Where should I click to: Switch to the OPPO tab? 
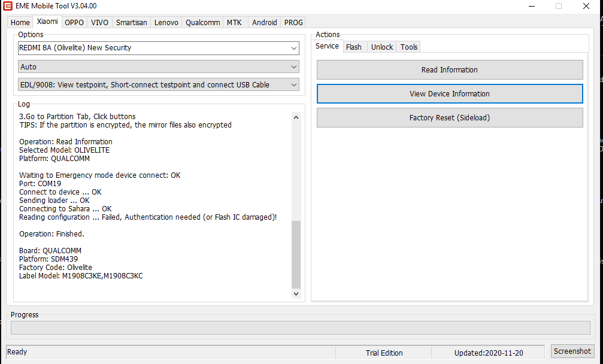coord(74,22)
